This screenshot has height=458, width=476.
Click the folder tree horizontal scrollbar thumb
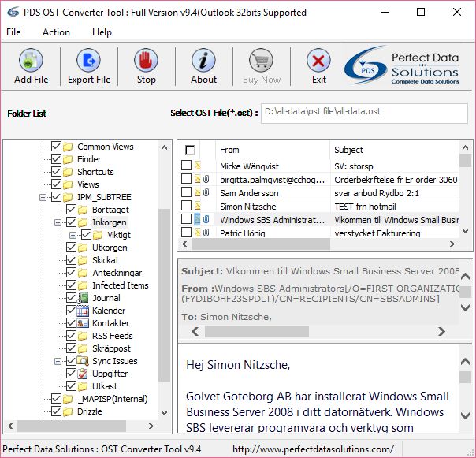coord(72,426)
